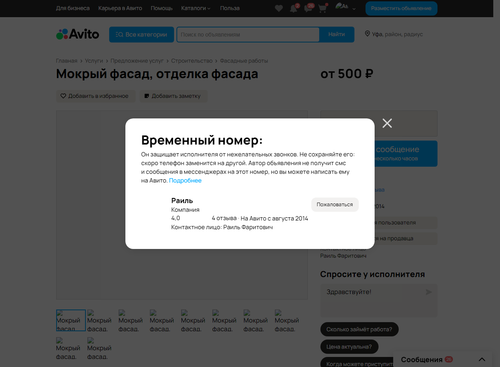500x367 pixels.
Task: Open seller name Раиль in dialog
Action: (182, 201)
